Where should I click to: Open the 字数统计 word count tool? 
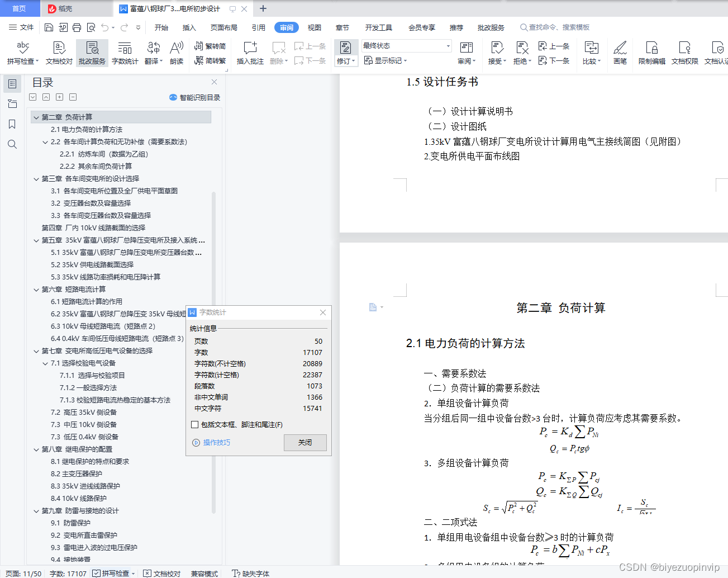click(x=125, y=53)
